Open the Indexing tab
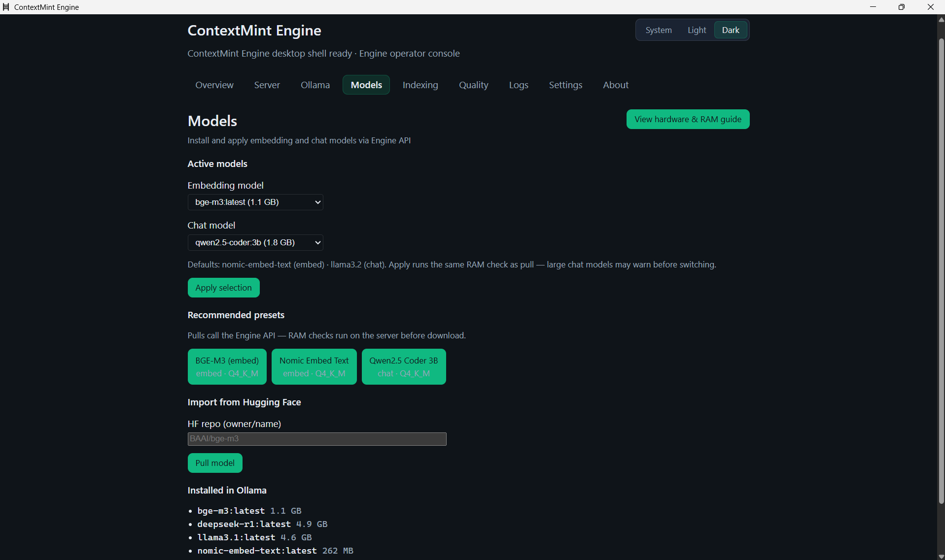 click(x=420, y=85)
